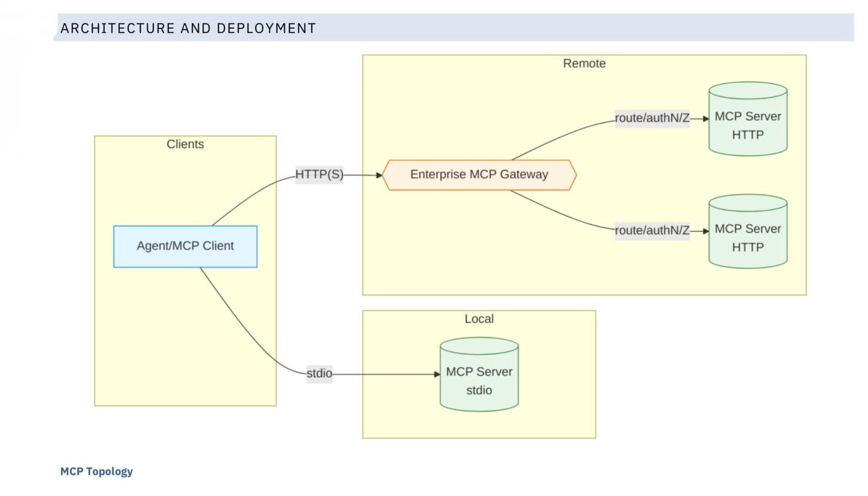The image size is (868, 496).
Task: Click the stdio connector label
Action: point(319,374)
